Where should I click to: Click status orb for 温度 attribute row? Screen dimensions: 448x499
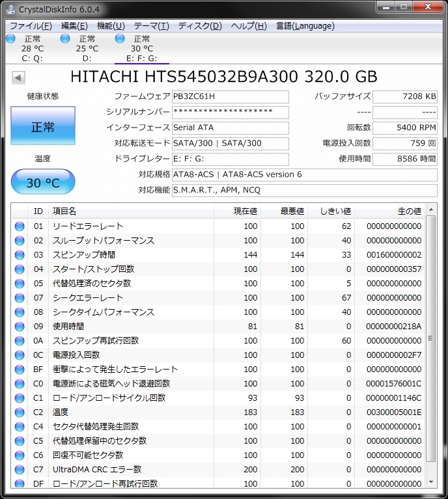(20, 412)
